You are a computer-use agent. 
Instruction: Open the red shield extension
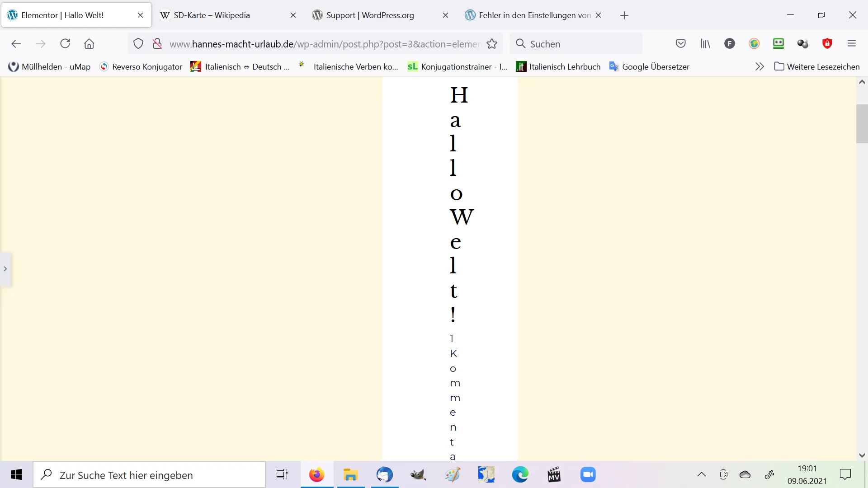(x=827, y=44)
